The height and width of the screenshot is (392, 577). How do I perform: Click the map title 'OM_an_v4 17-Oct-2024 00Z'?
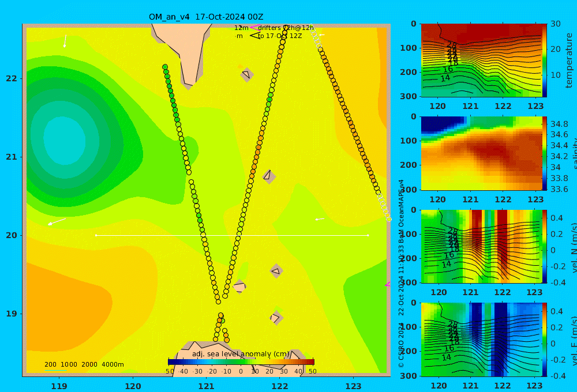pos(206,17)
